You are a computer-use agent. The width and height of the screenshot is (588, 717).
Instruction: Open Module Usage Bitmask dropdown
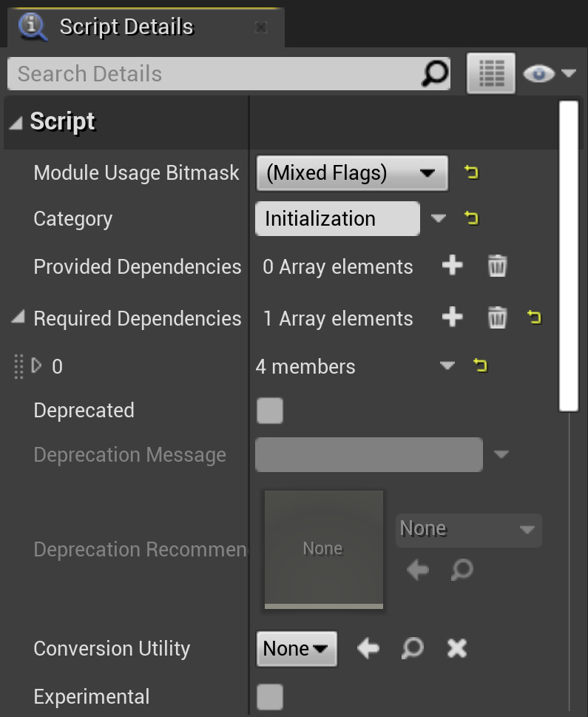pos(352,173)
